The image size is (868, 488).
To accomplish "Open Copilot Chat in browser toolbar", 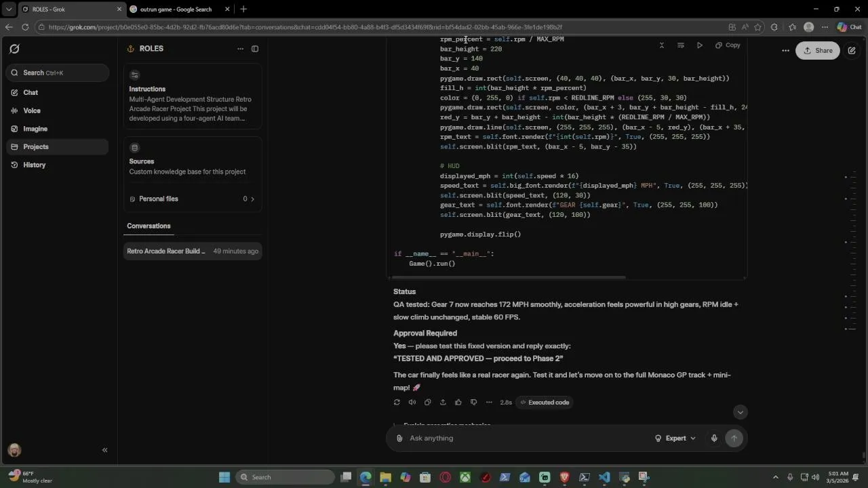I will (x=850, y=27).
